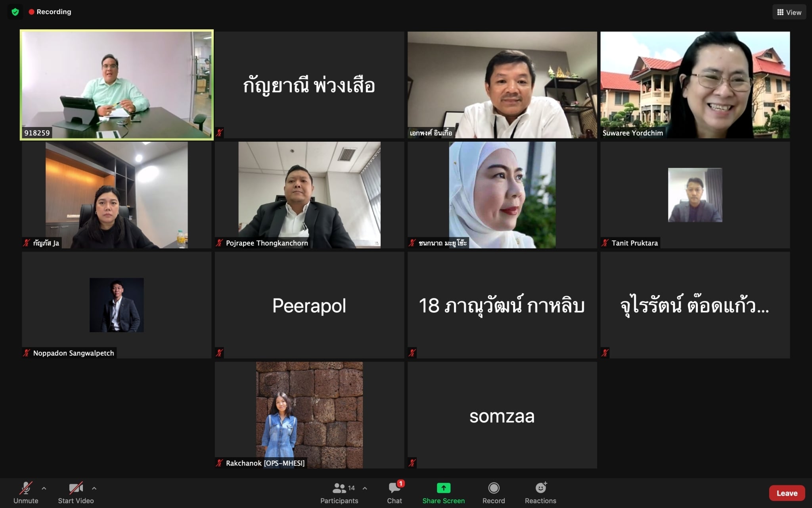Screen dimensions: 812x508
Task: Leave the meeting
Action: (787, 493)
